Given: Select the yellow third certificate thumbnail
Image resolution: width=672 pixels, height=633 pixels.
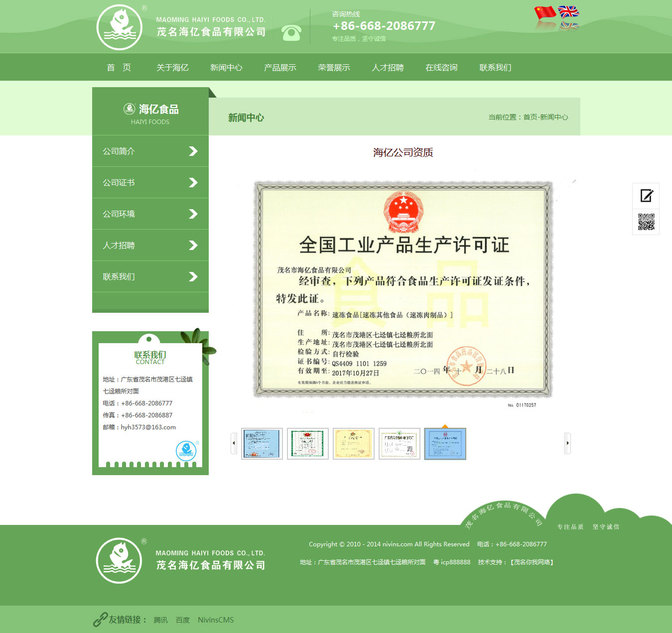Looking at the screenshot, I should point(354,444).
